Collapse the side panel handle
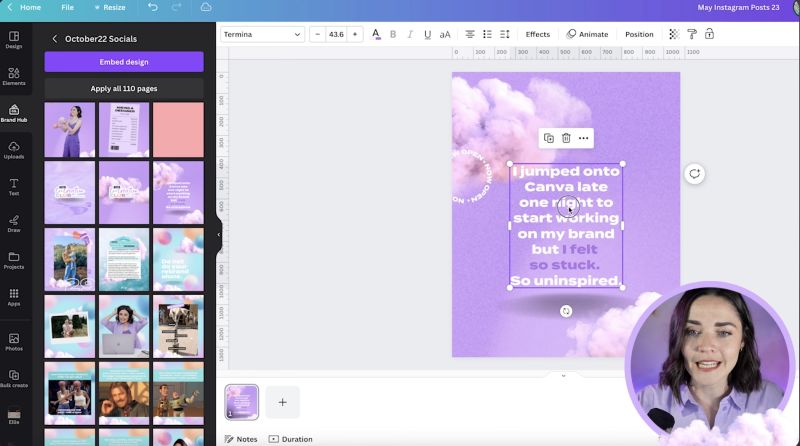 click(x=219, y=235)
